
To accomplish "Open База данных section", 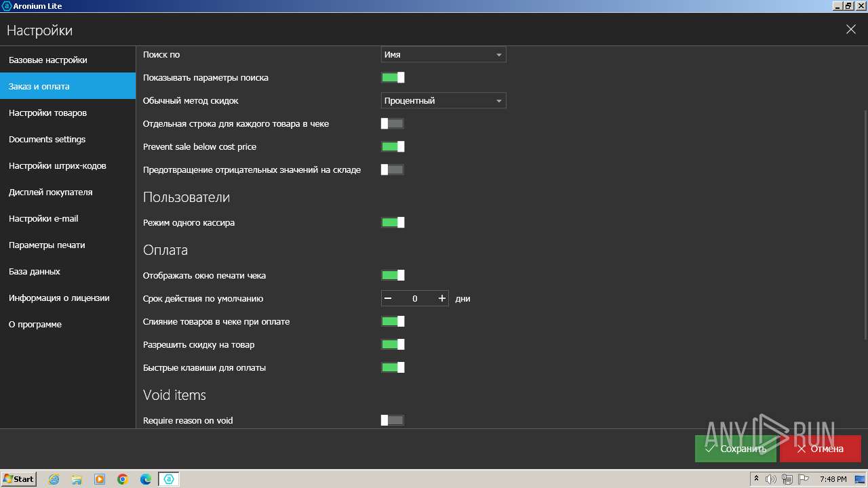I will (x=68, y=271).
